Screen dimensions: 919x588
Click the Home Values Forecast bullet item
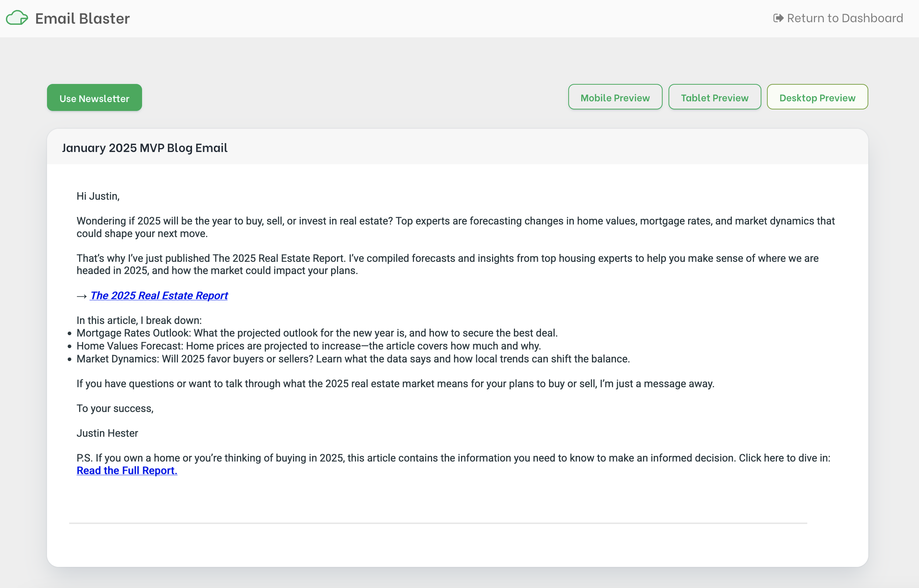tap(309, 346)
